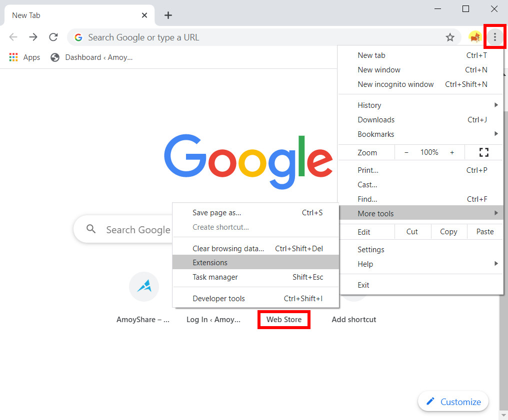The height and width of the screenshot is (420, 508).
Task: Choose Print... from the menu
Action: click(x=421, y=170)
